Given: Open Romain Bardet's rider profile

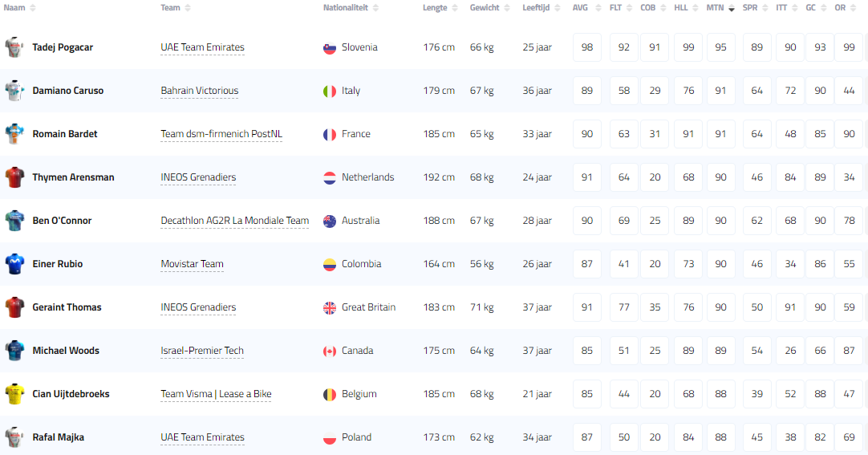Looking at the screenshot, I should point(65,134).
